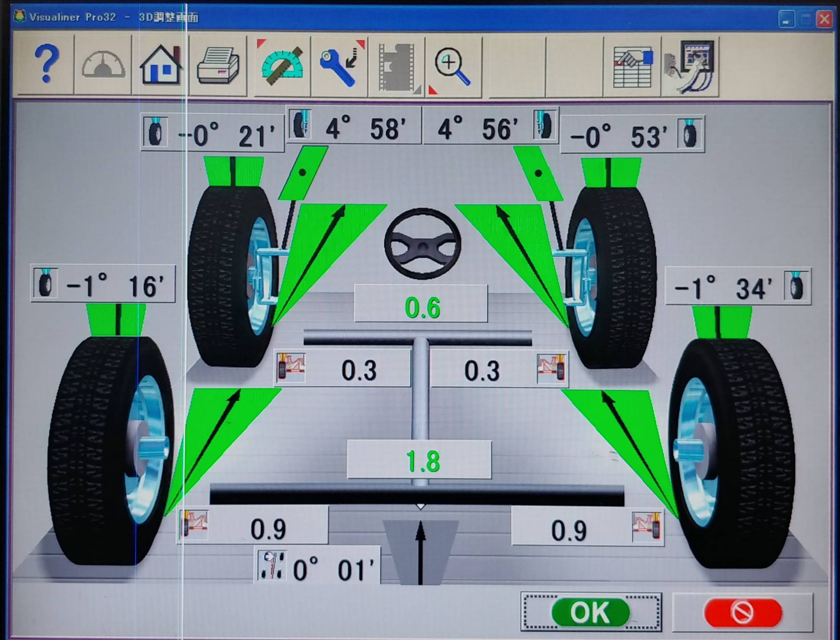Click the printer icon to print results
Viewport: 840px width, 640px height.
pos(218,66)
